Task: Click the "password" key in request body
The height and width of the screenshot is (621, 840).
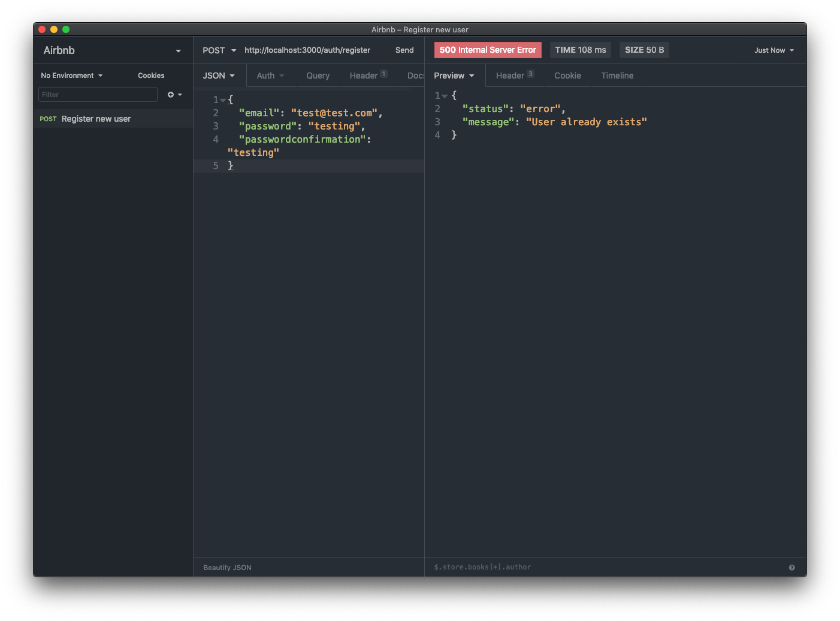Action: click(268, 126)
